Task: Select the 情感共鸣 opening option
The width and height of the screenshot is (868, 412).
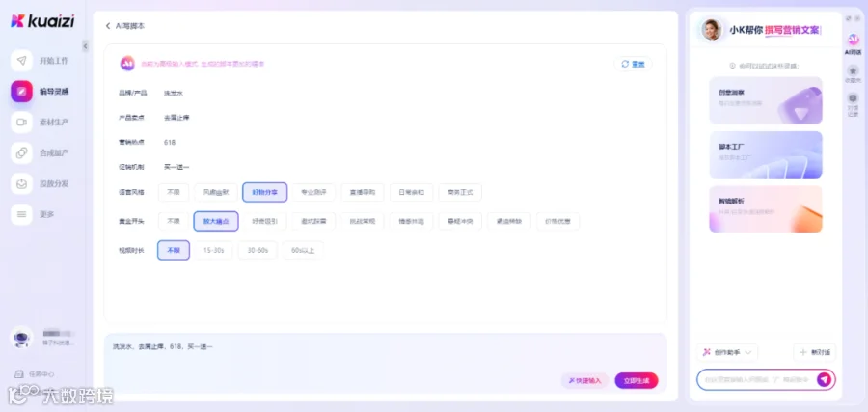Action: (411, 222)
